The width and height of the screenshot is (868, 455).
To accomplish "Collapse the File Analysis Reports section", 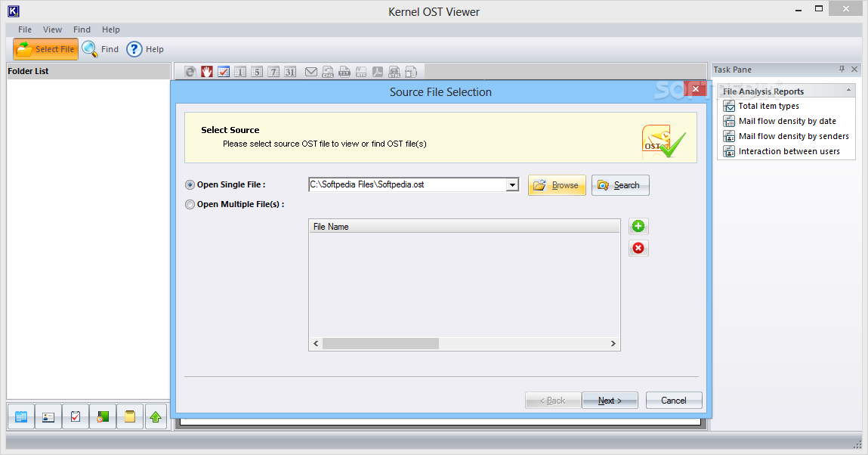I will click(x=848, y=91).
